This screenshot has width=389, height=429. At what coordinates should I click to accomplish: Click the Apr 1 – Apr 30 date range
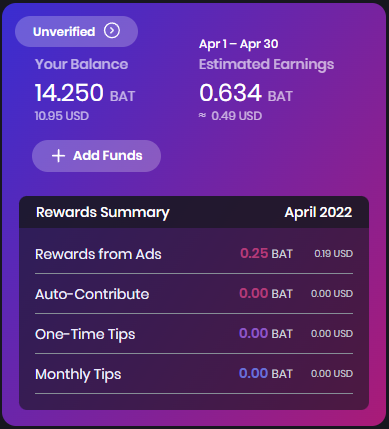[x=239, y=44]
